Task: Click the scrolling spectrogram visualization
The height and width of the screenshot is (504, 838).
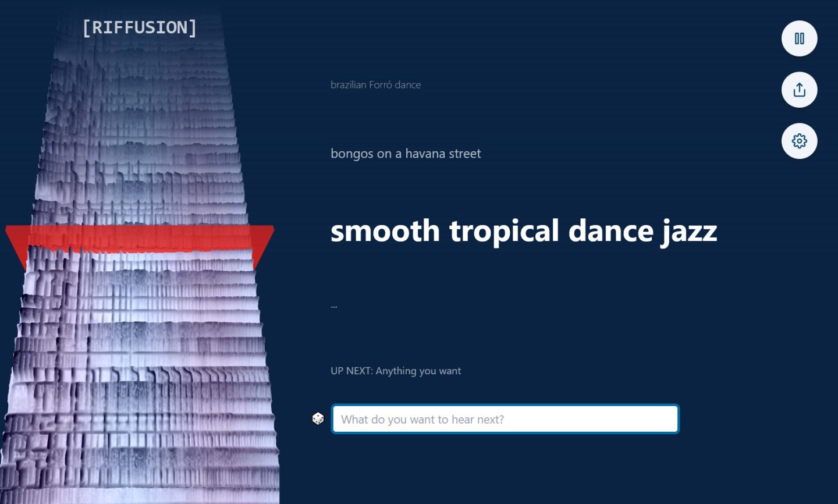Action: pos(140,349)
